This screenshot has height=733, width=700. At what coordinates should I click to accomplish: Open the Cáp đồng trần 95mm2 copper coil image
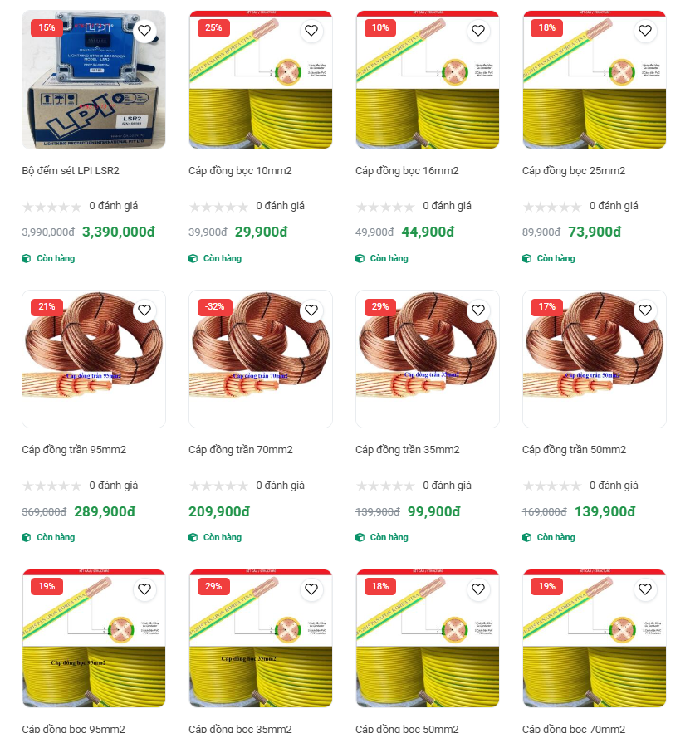tap(94, 359)
